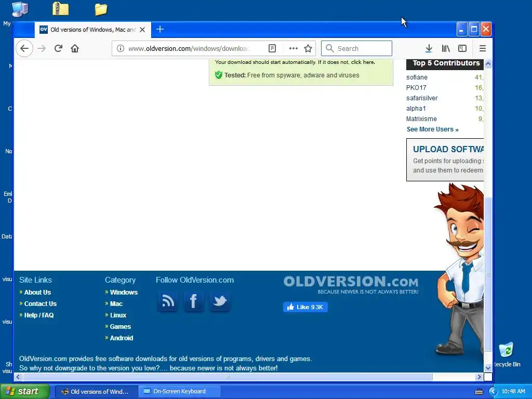Switch to On-Screen Keyboard taskbar button

pos(180,392)
